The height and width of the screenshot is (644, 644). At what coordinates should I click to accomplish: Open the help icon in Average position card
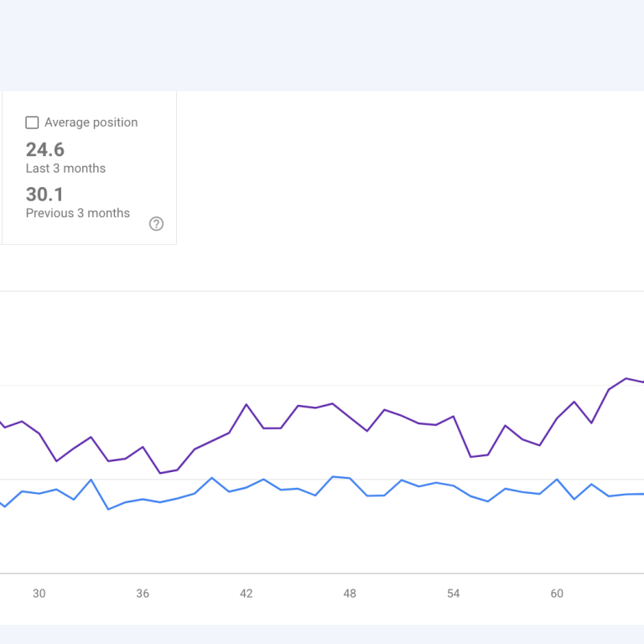(156, 224)
